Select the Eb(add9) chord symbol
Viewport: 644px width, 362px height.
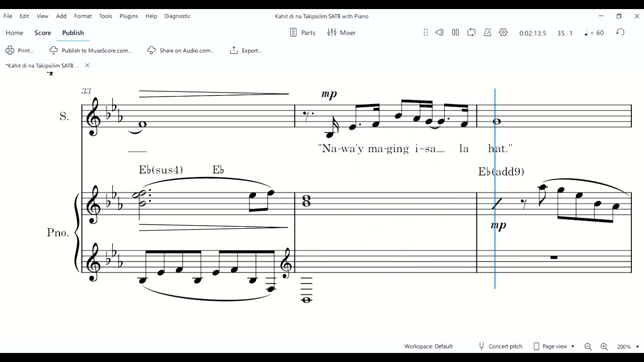point(501,172)
